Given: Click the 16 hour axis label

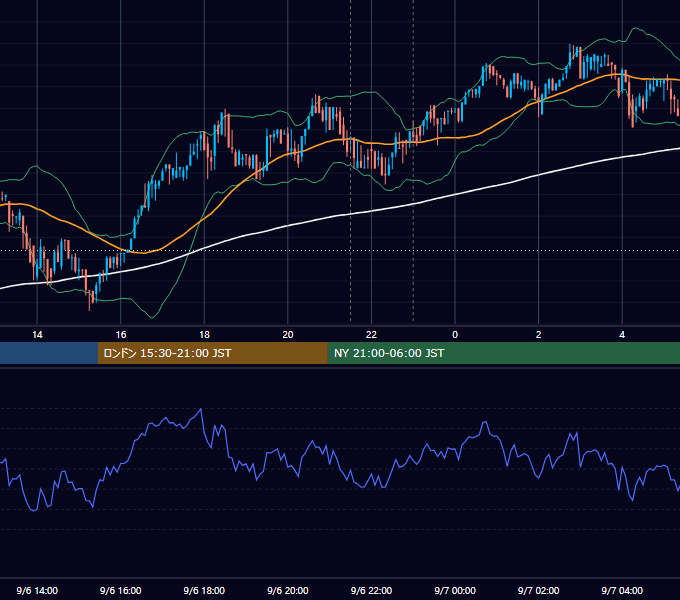Looking at the screenshot, I should pyautogui.click(x=121, y=335).
